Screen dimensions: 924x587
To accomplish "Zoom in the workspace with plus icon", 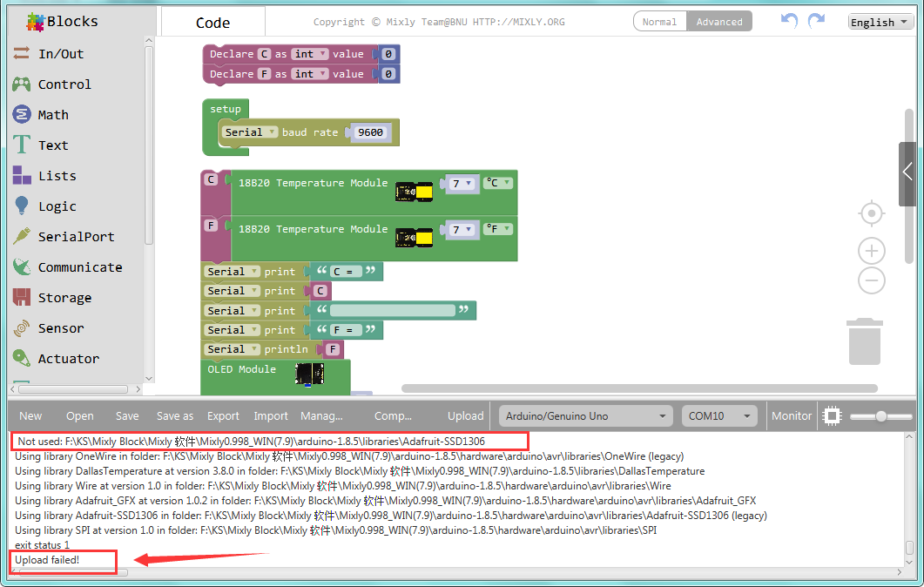I will (x=872, y=252).
